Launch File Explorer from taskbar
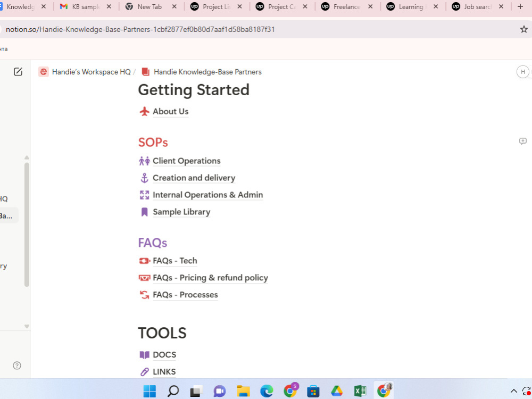532x399 pixels. tap(243, 391)
